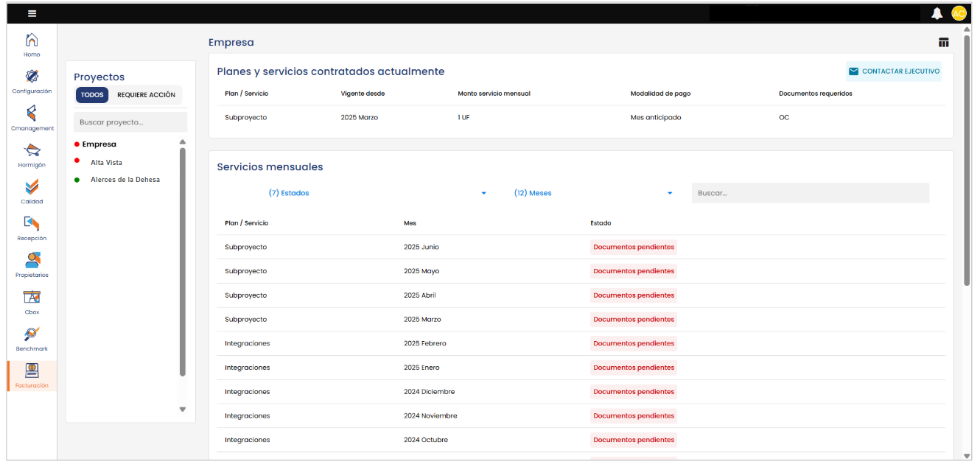Click the CONTACTAR EJECUTIVO button
The height and width of the screenshot is (467, 980).
(x=894, y=71)
